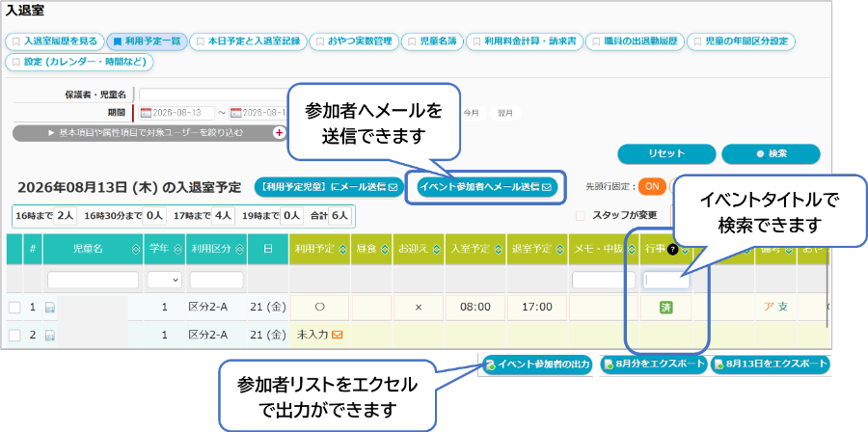This screenshot has width=868, height=432.
Task: Click the plus icon on filter bar
Action: tap(280, 133)
